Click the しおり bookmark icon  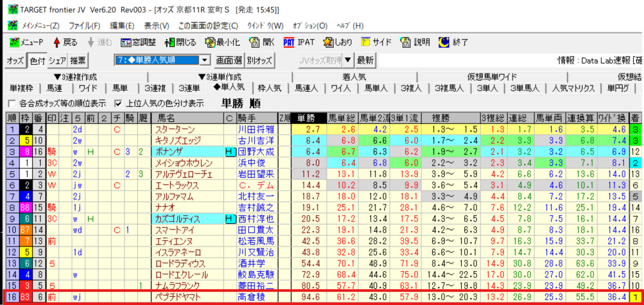tap(338, 42)
